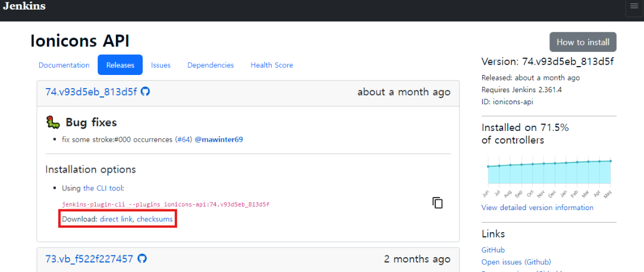Click the Ionicons API page title
Viewport: 644px width, 272px height.
coord(80,41)
